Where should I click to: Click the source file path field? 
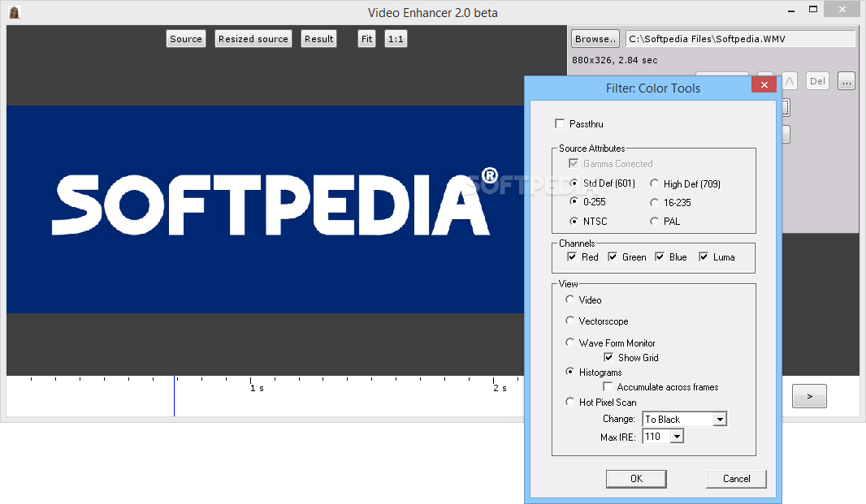click(740, 39)
